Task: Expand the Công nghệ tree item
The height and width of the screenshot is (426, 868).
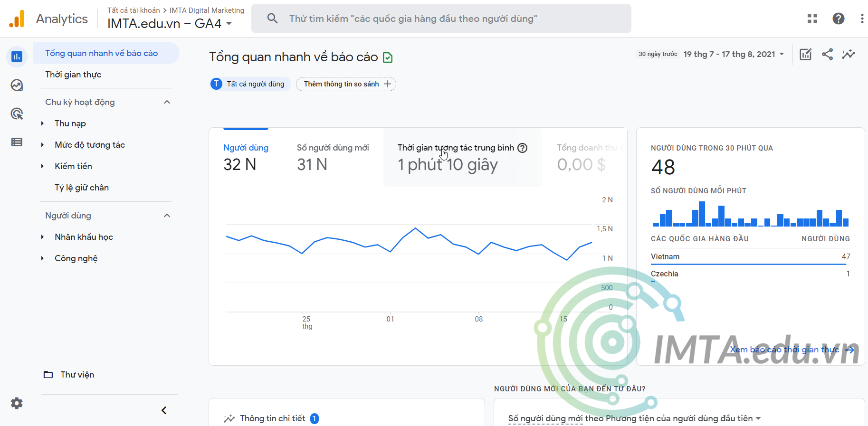Action: point(42,258)
